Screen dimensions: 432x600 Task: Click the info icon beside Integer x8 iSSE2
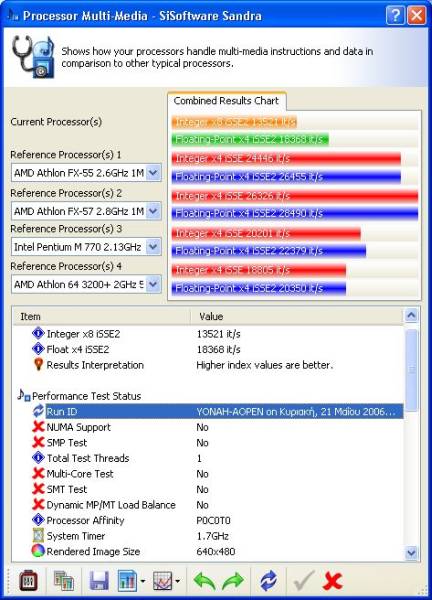click(38, 333)
